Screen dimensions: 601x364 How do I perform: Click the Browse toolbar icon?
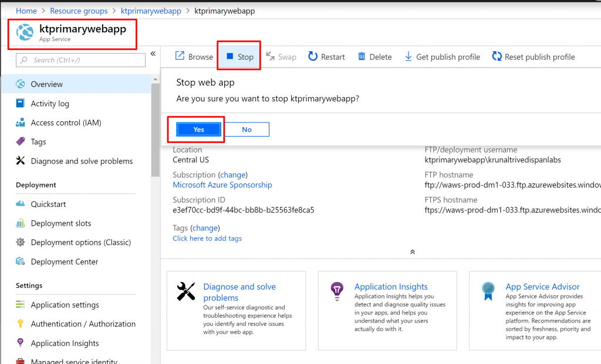(x=180, y=56)
